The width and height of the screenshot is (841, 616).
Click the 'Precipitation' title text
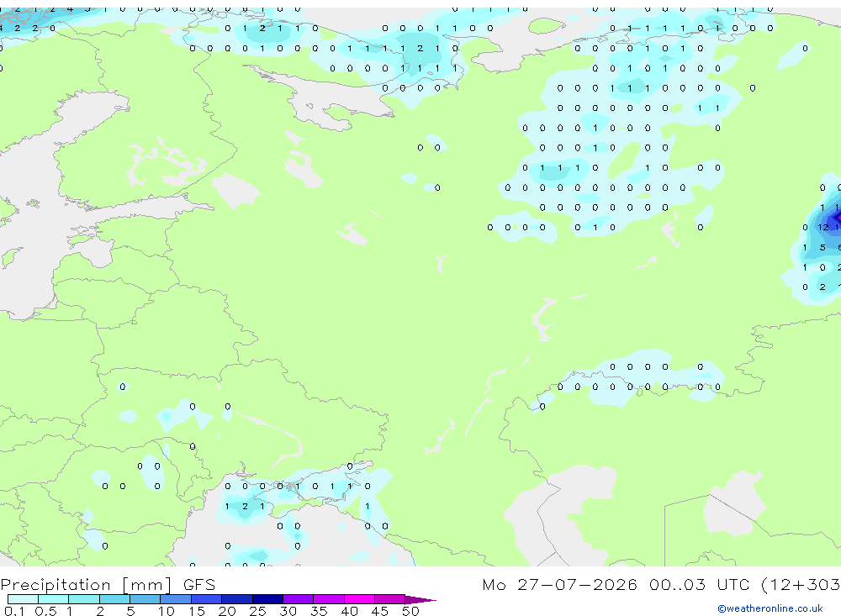tap(56, 584)
